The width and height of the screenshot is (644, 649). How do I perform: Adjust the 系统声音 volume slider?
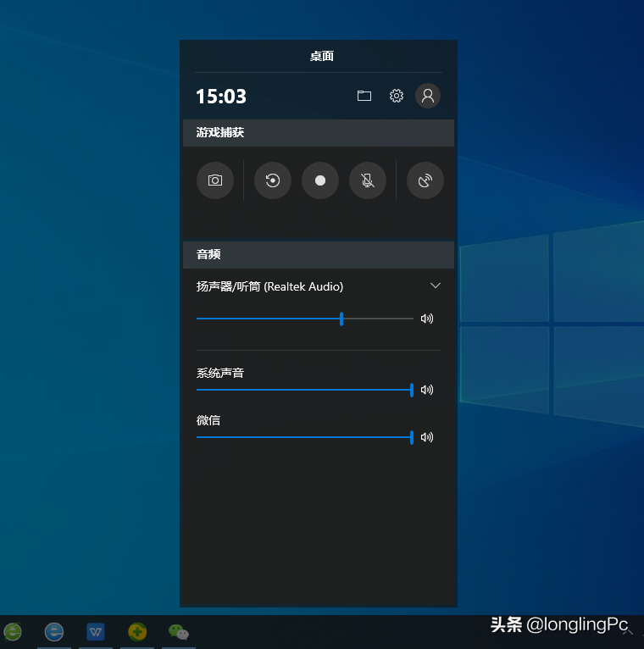tap(305, 390)
